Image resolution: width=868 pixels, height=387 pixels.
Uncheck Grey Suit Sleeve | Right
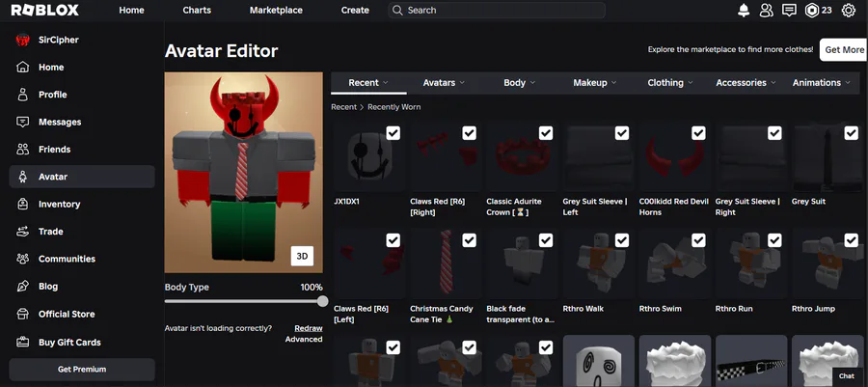[774, 133]
